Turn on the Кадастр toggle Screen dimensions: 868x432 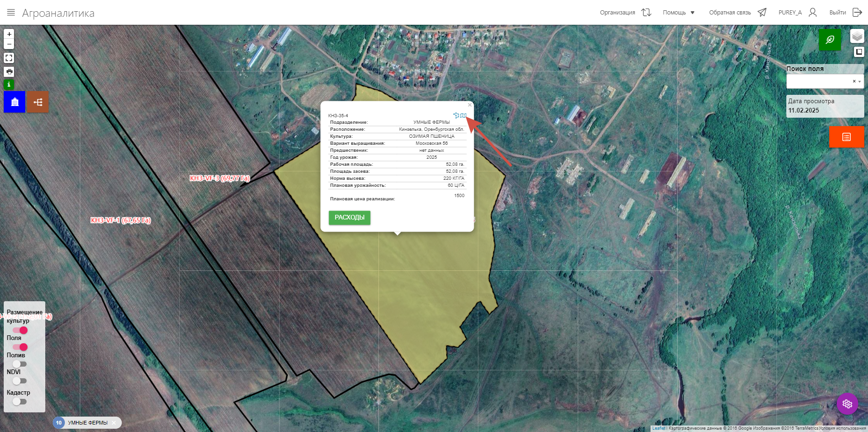point(20,402)
